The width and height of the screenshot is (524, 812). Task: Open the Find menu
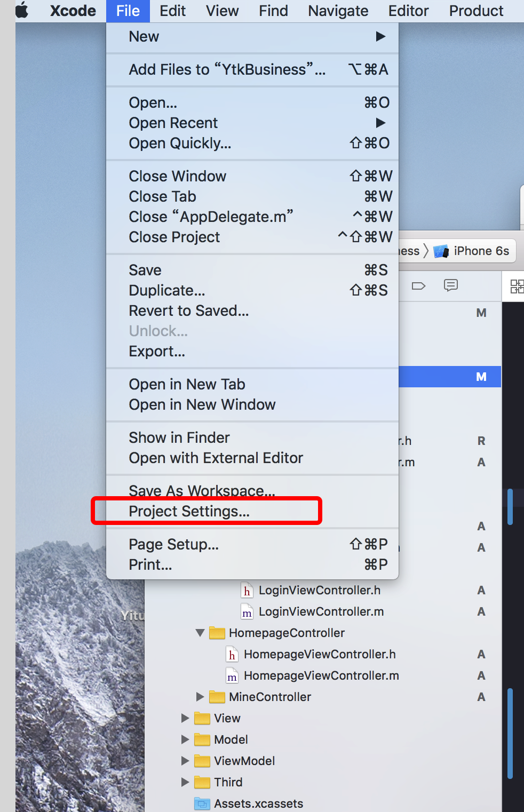pyautogui.click(x=274, y=11)
